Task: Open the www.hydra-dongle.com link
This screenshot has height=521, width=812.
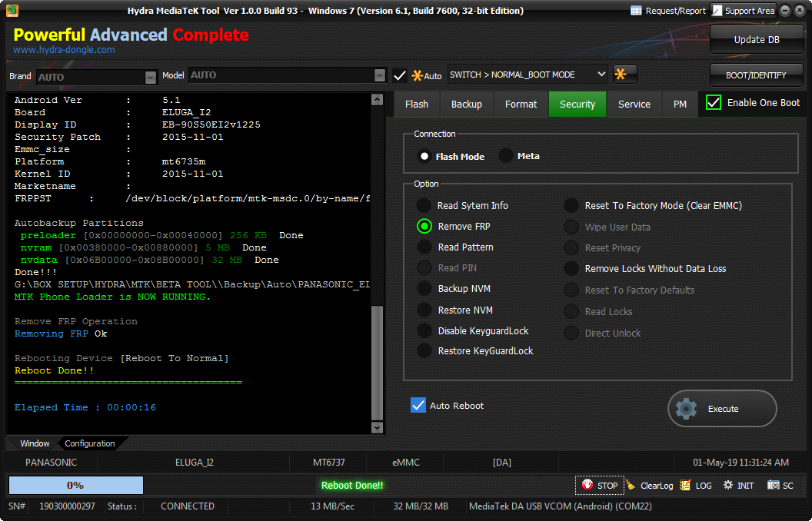Action: (65, 50)
